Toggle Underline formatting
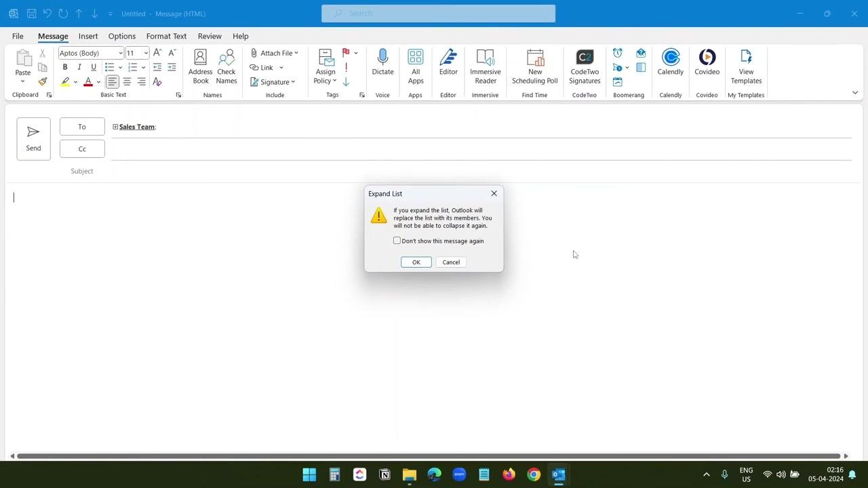Image resolution: width=868 pixels, height=488 pixels. 94,67
